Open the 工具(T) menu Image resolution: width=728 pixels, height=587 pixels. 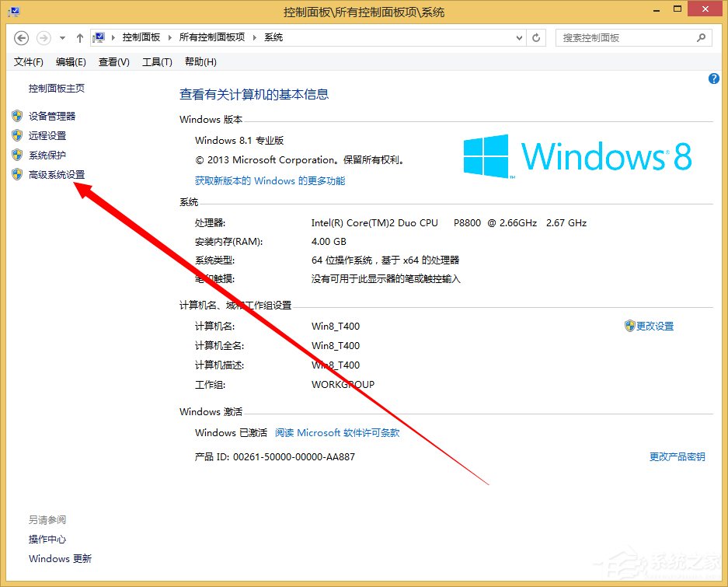(x=156, y=61)
